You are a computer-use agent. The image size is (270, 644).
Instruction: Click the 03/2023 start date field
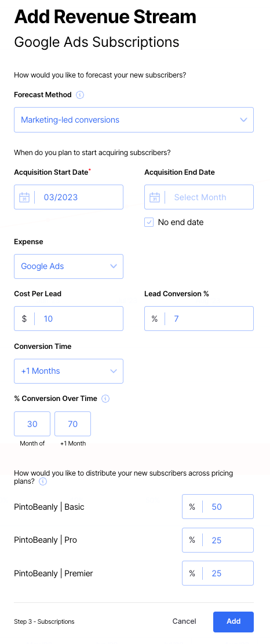[x=68, y=197]
